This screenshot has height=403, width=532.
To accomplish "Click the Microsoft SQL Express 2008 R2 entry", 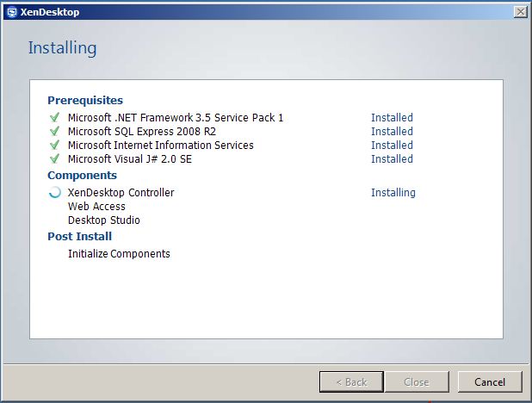I will 142,132.
